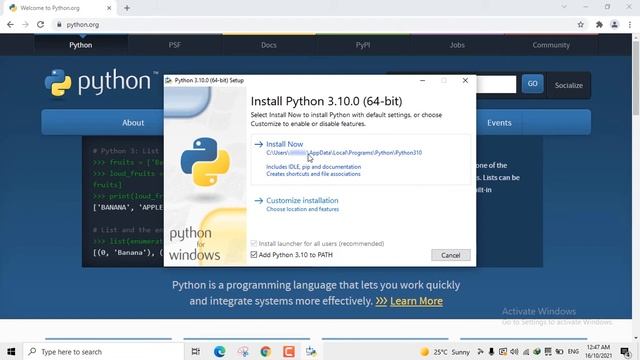Screen dimensions: 640x360
Task: Close the Python setup dialog
Action: pyautogui.click(x=465, y=80)
